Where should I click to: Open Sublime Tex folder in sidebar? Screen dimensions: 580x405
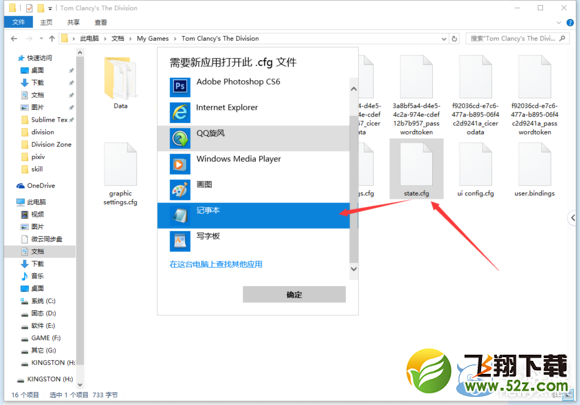(45, 120)
